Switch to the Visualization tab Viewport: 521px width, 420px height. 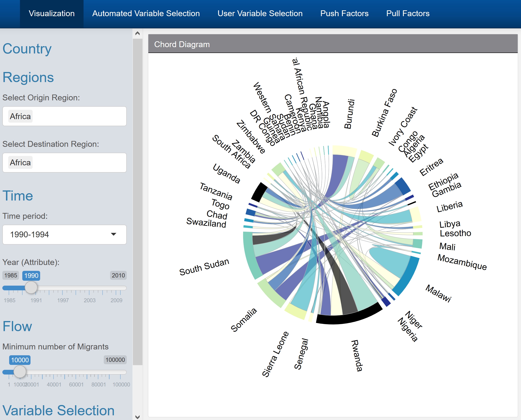pyautogui.click(x=52, y=14)
